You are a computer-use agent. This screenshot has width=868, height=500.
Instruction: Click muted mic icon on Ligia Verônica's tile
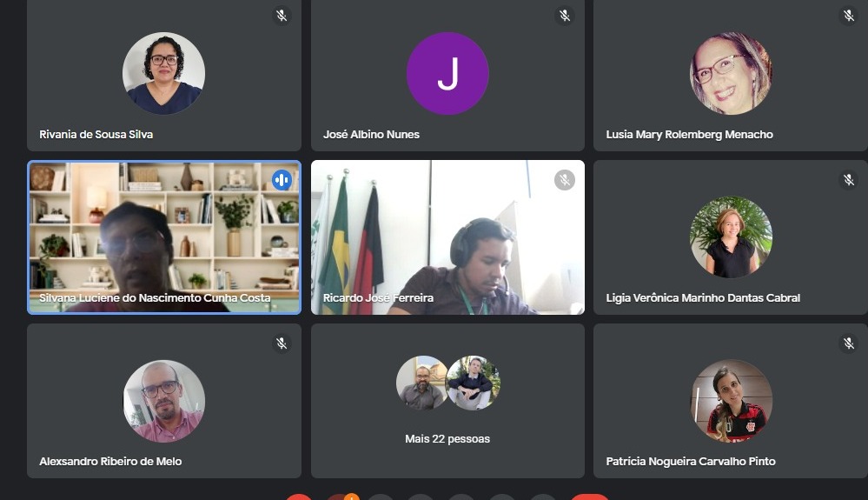coord(848,180)
